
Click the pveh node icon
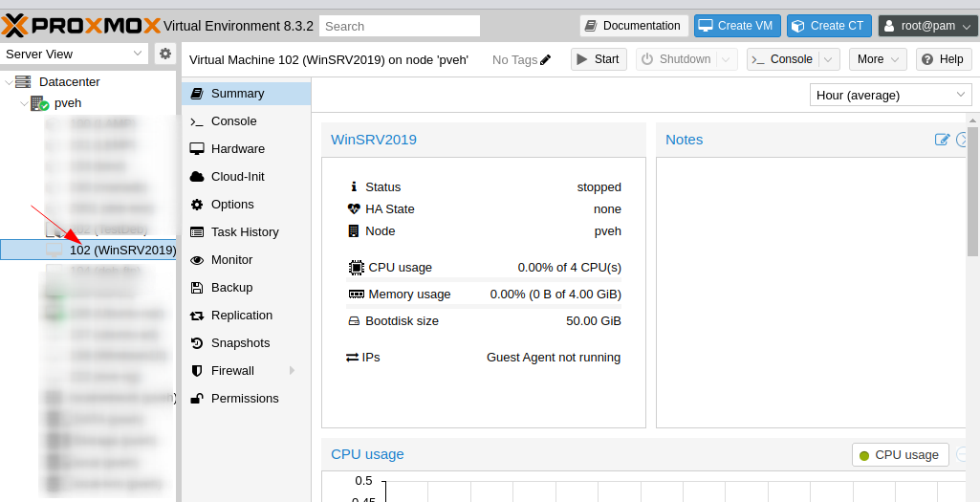[x=39, y=103]
